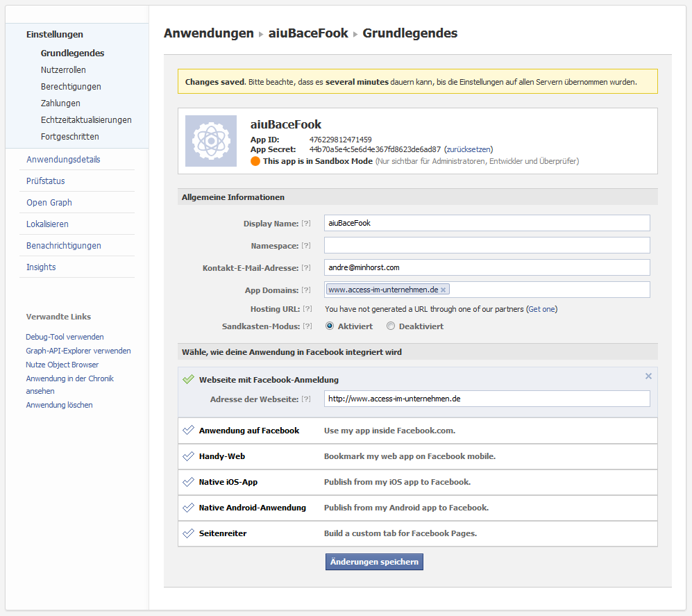This screenshot has height=616, width=692.
Task: Open Einstellungen in the sidebar
Action: (55, 35)
